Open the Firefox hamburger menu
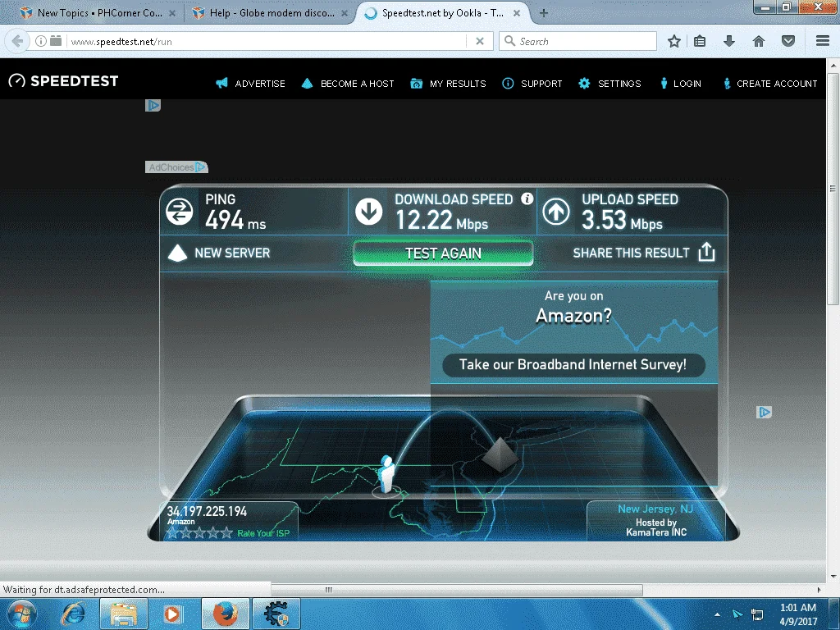 [x=823, y=41]
